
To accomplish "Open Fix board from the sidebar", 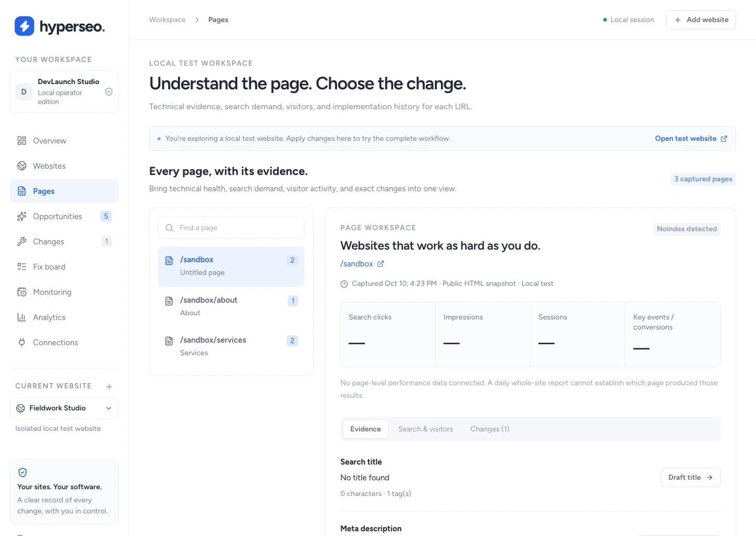I will tap(64, 267).
